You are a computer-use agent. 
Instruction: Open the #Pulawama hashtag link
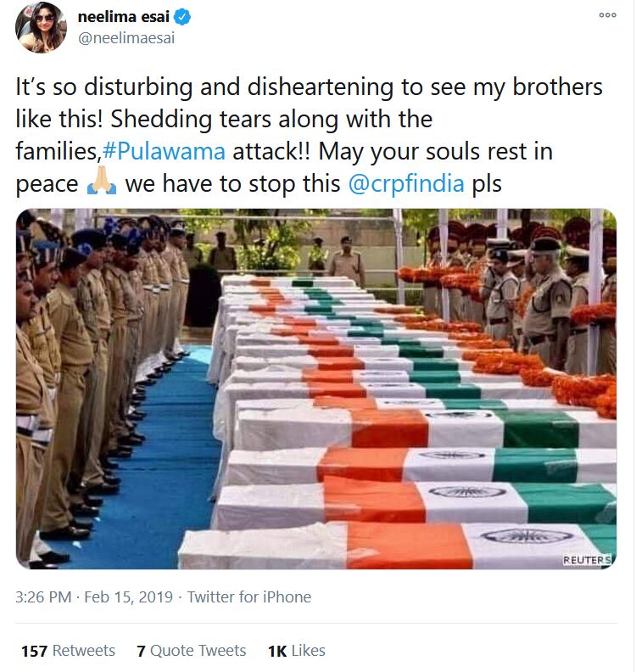tap(164, 151)
